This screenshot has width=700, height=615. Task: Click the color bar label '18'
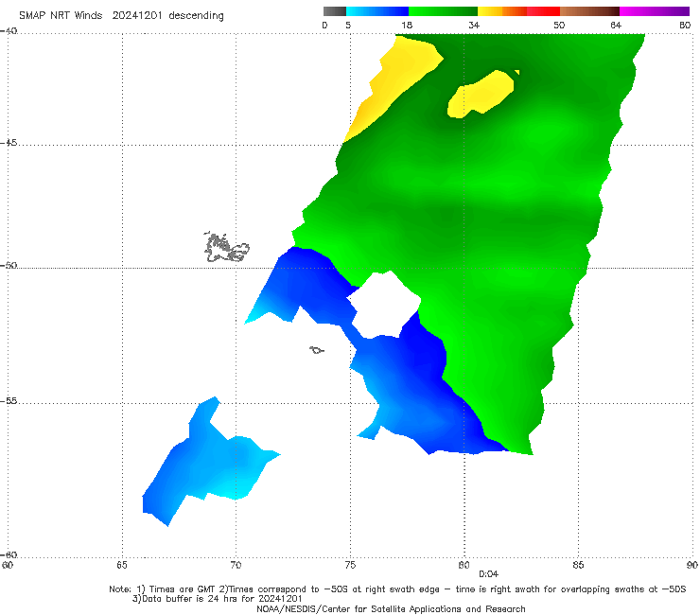[407, 25]
